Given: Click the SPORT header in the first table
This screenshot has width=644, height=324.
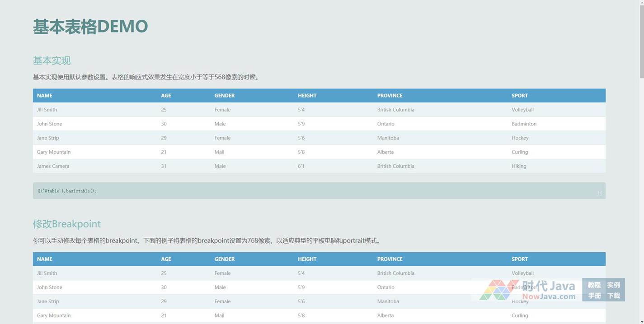Looking at the screenshot, I should [x=519, y=96].
